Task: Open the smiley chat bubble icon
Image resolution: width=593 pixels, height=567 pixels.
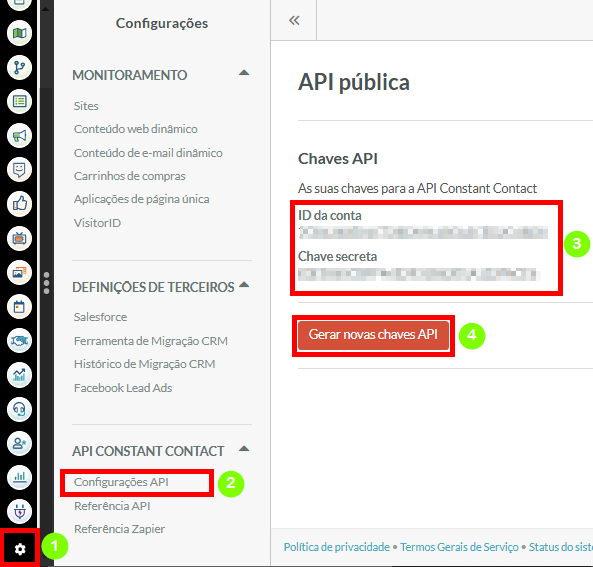Action: 19,169
